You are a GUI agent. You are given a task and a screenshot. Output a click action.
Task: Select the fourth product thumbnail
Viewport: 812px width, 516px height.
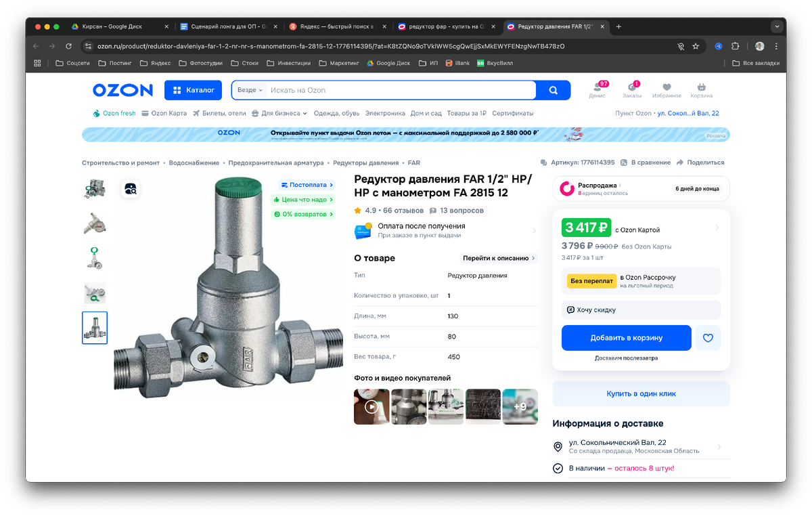(95, 293)
